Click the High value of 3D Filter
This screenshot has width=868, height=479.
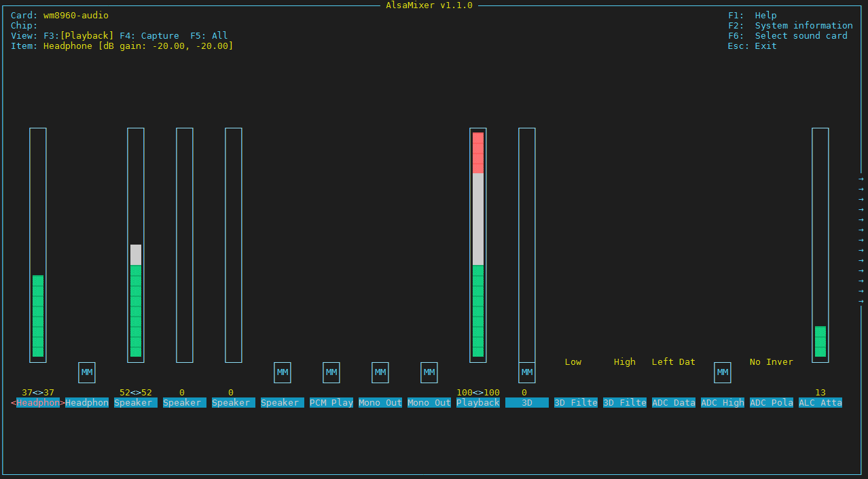pyautogui.click(x=625, y=362)
